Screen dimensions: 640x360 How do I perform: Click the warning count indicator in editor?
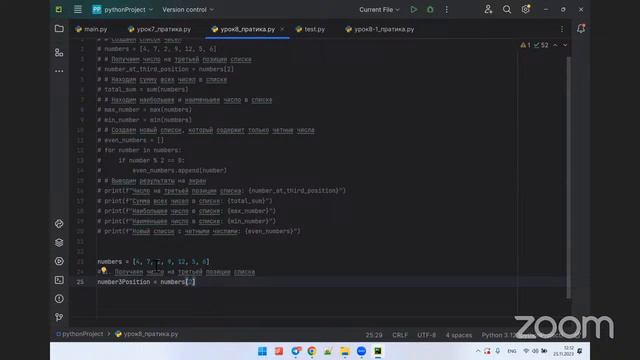(525, 45)
